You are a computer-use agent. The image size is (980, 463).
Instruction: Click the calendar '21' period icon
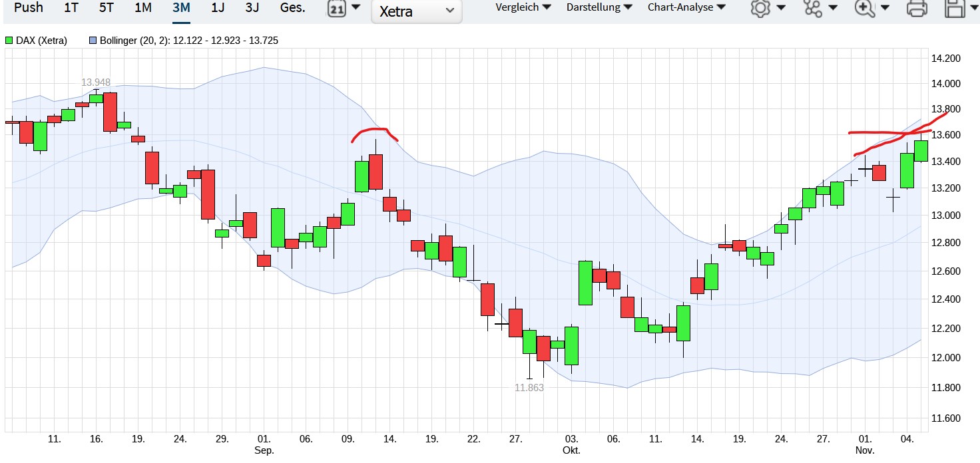(338, 9)
